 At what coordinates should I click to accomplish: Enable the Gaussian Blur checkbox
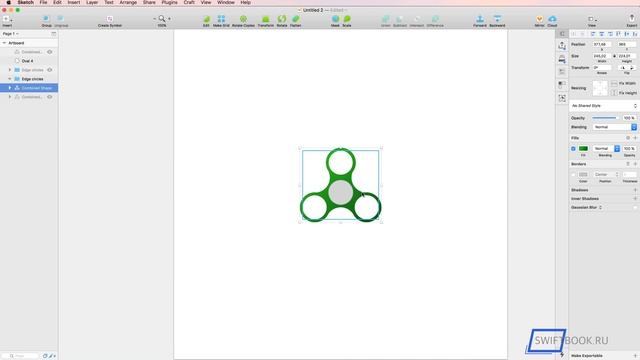click(x=635, y=207)
